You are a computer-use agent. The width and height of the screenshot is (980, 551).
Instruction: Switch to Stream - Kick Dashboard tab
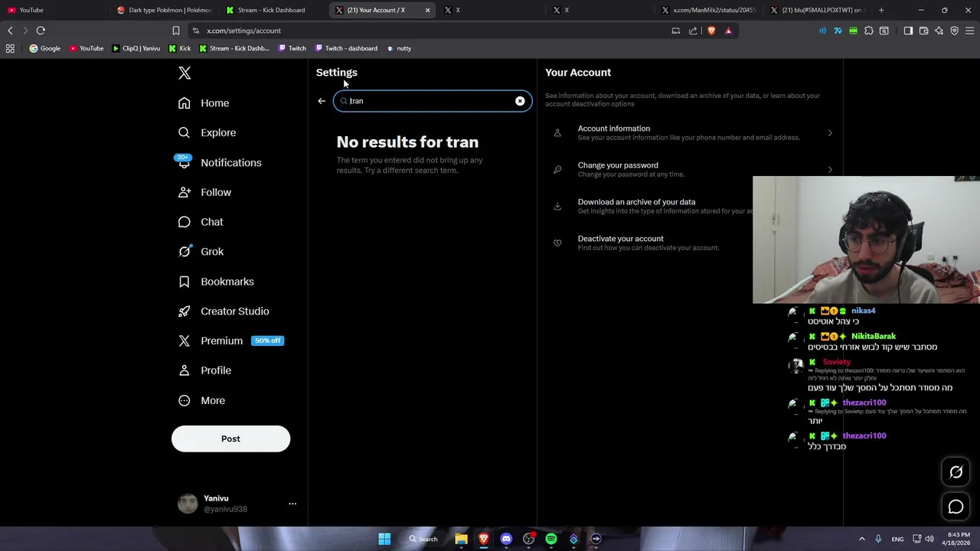273,10
